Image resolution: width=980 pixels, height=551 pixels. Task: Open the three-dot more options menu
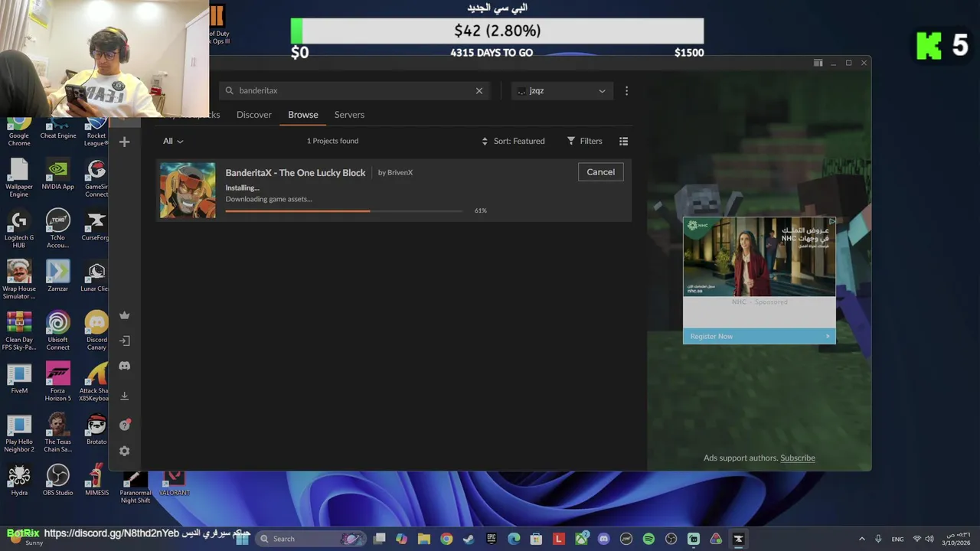point(626,90)
